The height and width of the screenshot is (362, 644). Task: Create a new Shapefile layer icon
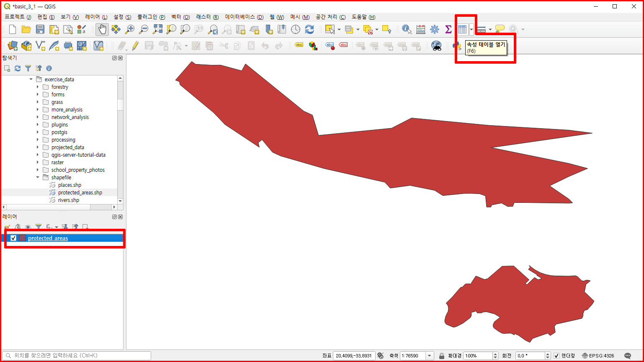[40, 46]
